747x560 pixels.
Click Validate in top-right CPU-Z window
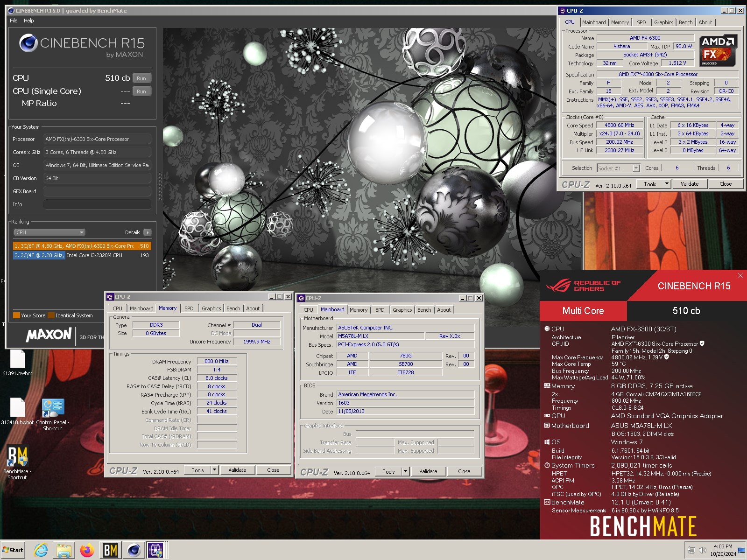[690, 184]
